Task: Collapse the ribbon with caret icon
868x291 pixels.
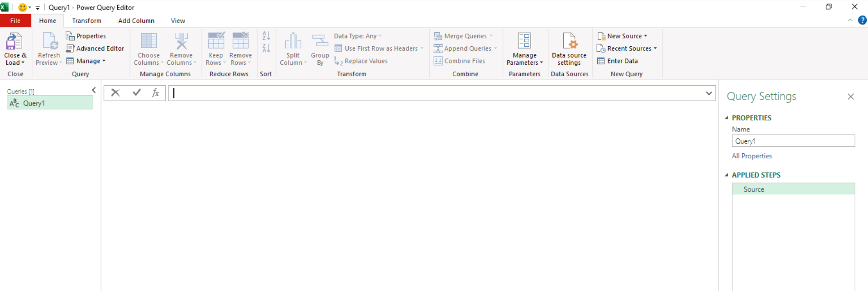Action: pyautogui.click(x=850, y=20)
